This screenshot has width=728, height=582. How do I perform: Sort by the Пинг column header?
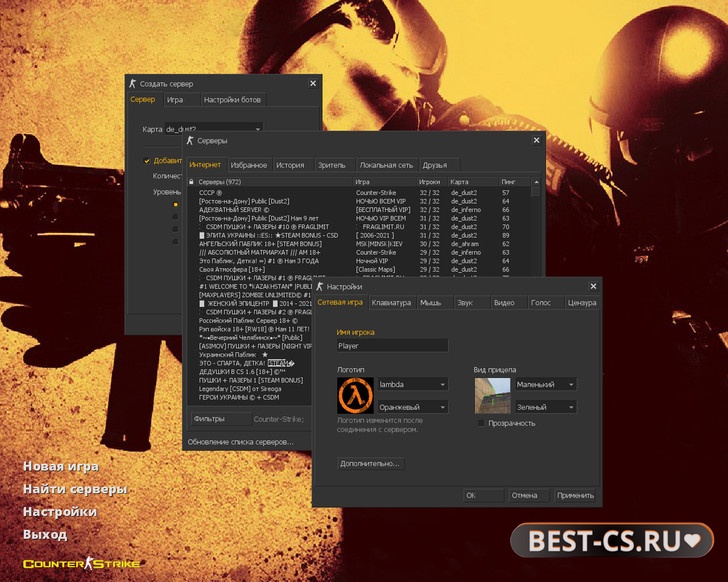[x=514, y=182]
